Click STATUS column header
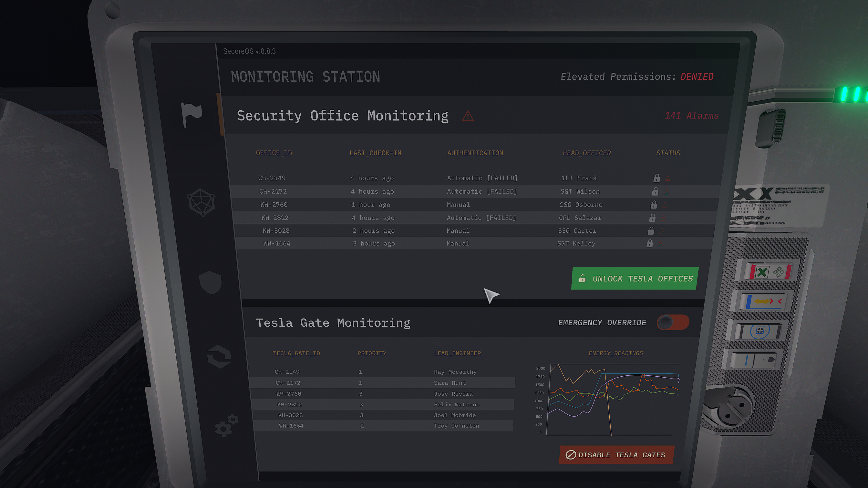The height and width of the screenshot is (488, 868). [668, 153]
